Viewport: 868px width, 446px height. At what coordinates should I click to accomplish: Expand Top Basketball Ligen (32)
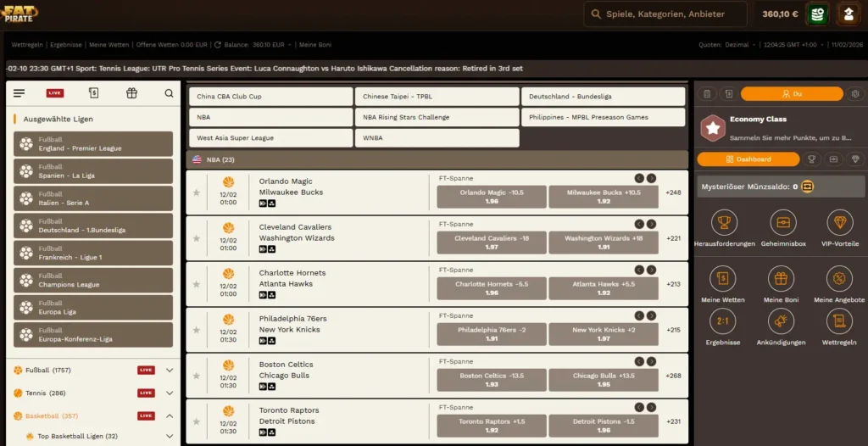click(x=170, y=436)
